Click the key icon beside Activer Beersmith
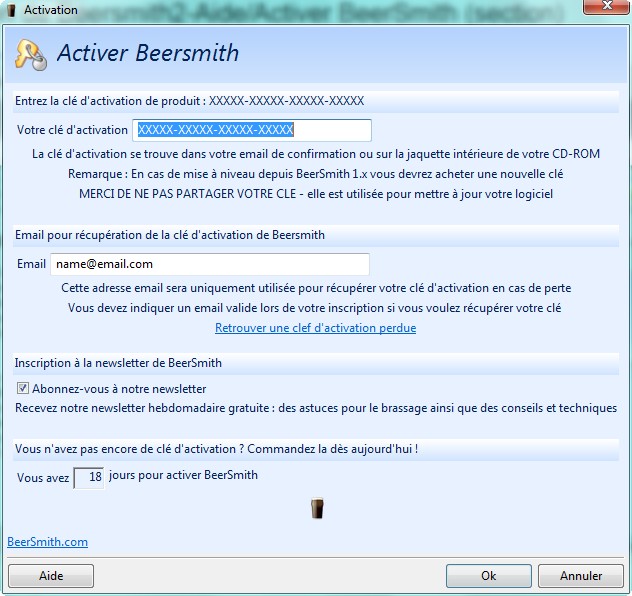Image resolution: width=632 pixels, height=596 pixels. (x=30, y=54)
